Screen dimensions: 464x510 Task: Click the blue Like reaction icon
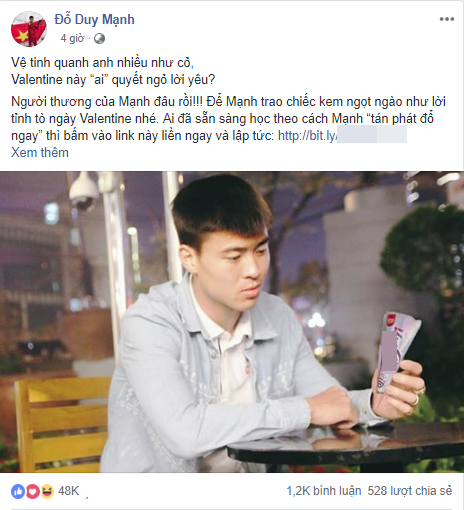pos(18,491)
